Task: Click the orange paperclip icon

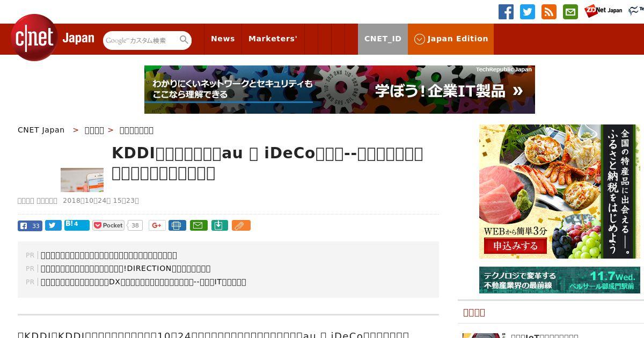Action: click(x=241, y=226)
